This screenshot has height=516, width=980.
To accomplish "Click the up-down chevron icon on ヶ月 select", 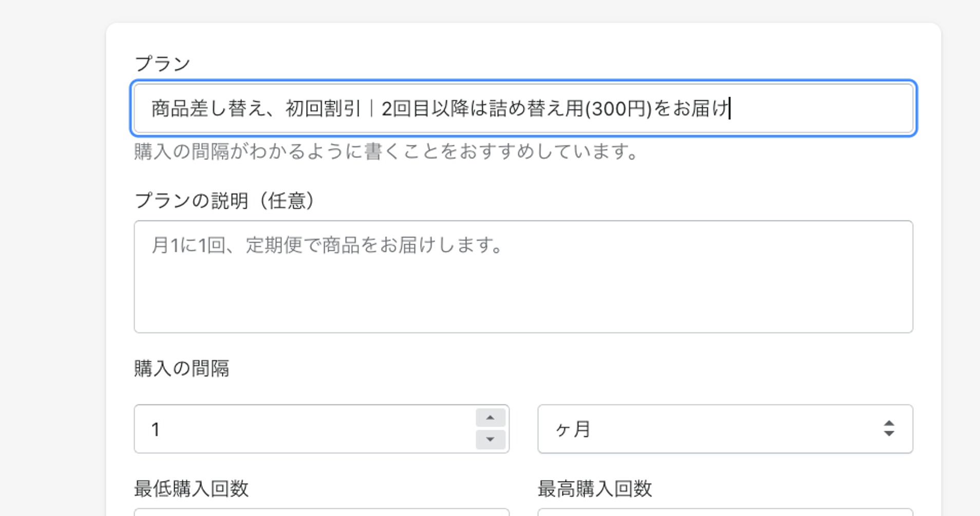I will click(x=889, y=429).
